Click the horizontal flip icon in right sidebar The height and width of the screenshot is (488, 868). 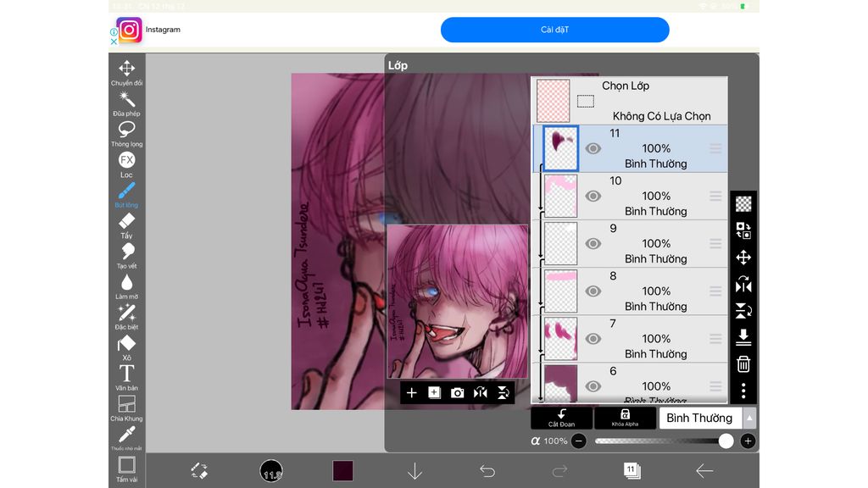pos(743,285)
